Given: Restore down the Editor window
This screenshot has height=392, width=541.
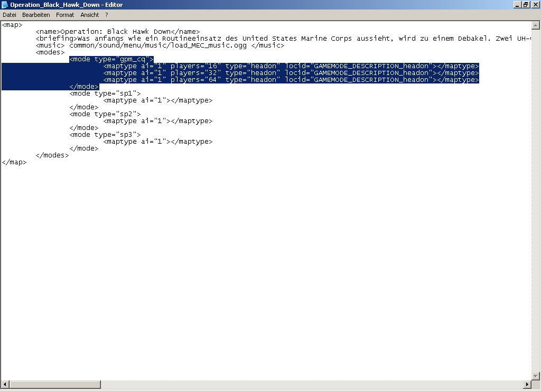Looking at the screenshot, I should click(526, 5).
